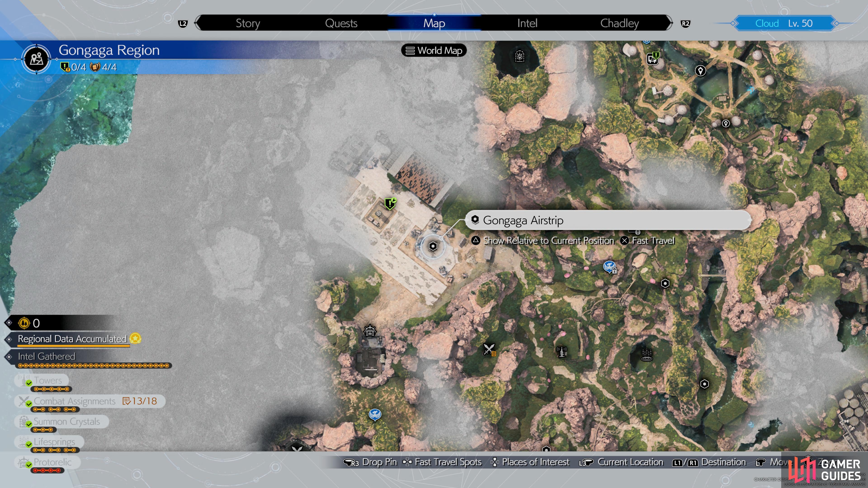
Task: Click the gold star next to Regional Data
Action: [135, 338]
